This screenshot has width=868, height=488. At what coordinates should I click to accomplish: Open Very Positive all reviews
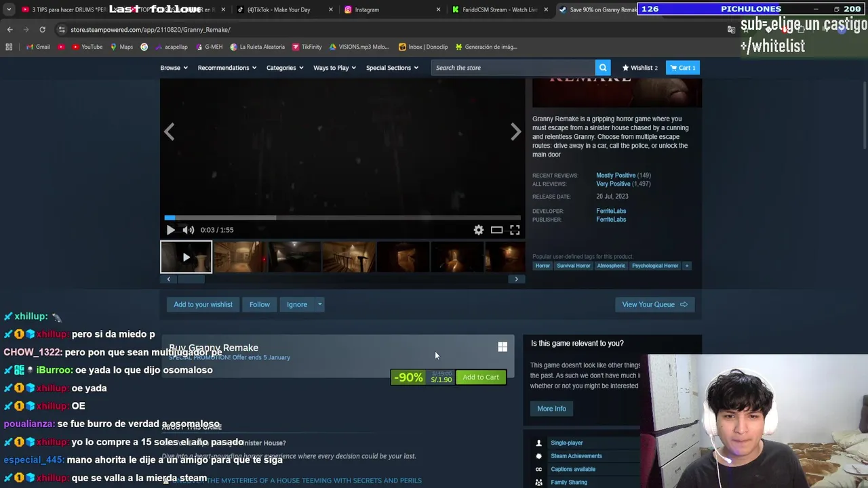pyautogui.click(x=613, y=184)
